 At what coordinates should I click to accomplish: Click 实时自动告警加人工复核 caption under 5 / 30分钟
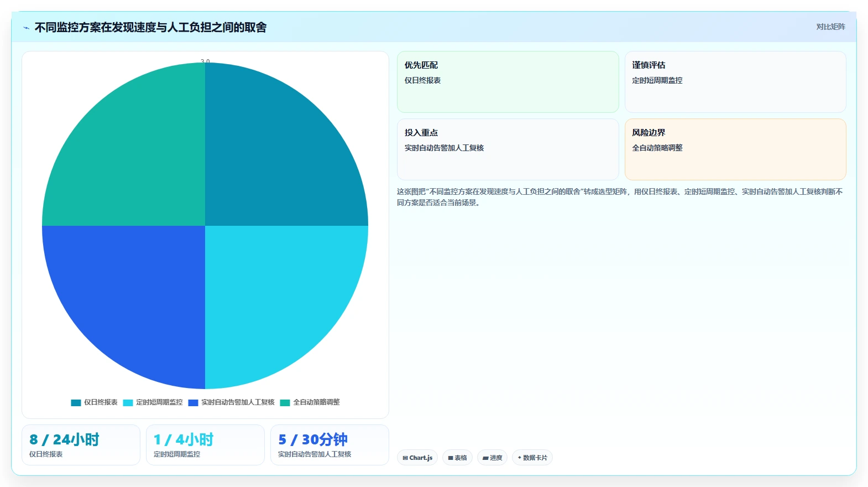(315, 454)
